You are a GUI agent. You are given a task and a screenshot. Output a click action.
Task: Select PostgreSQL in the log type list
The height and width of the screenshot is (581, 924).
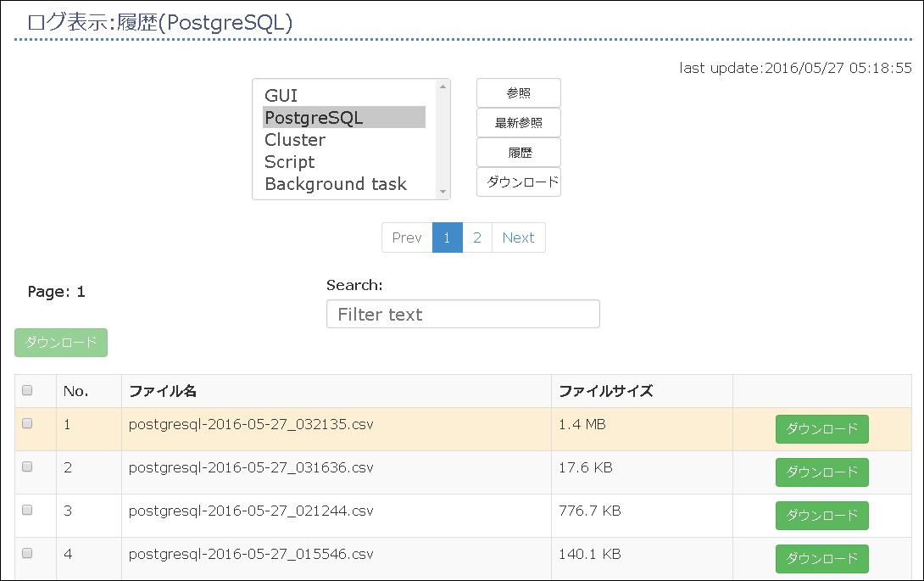coord(343,117)
